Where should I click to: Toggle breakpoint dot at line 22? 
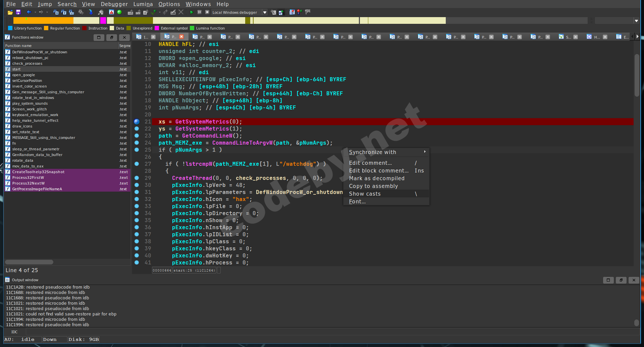pyautogui.click(x=137, y=129)
